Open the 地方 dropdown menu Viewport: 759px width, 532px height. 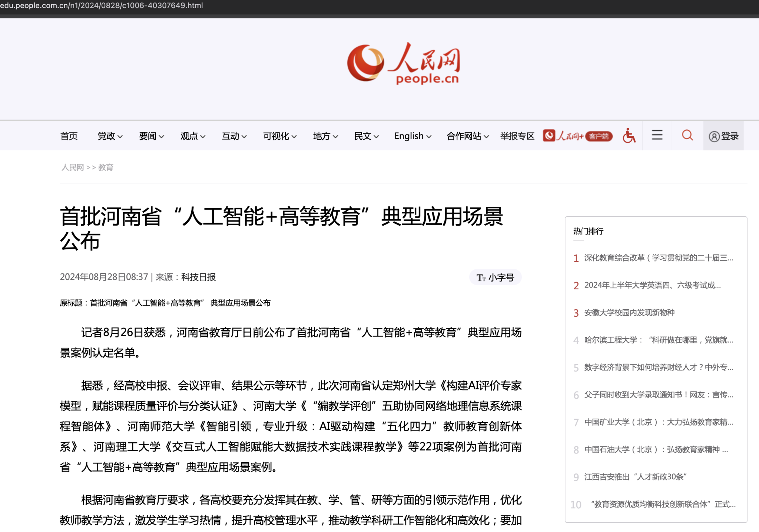pyautogui.click(x=325, y=136)
